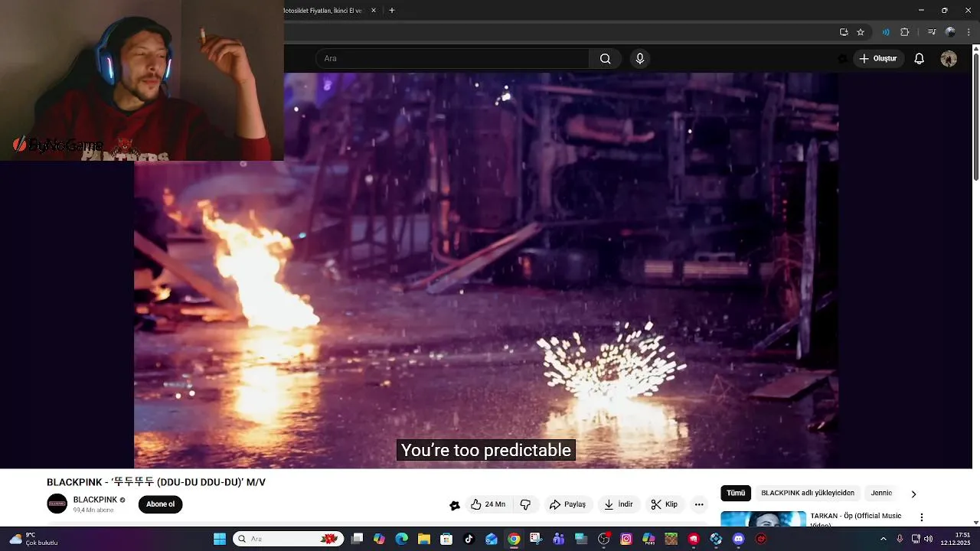Share the video with Paylaş
The image size is (980, 551).
pyautogui.click(x=567, y=504)
